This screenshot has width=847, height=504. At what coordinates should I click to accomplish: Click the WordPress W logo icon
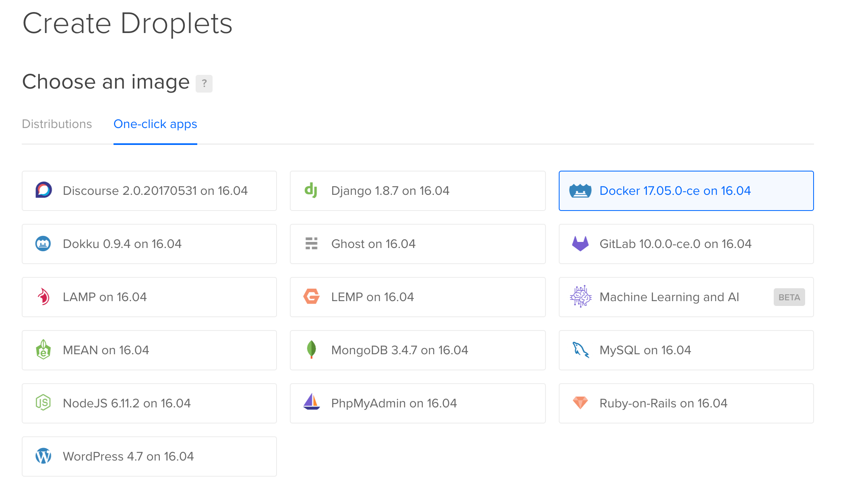click(x=43, y=456)
